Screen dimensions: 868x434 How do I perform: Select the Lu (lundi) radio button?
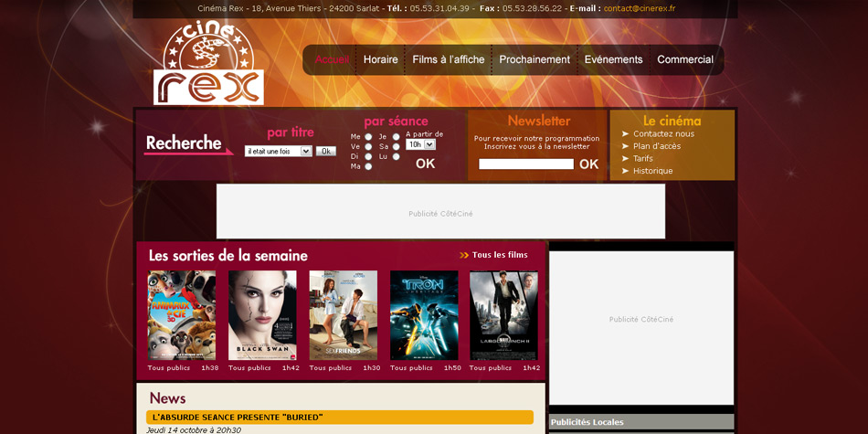[396, 156]
